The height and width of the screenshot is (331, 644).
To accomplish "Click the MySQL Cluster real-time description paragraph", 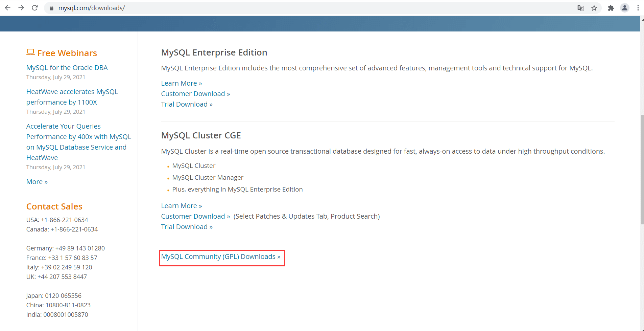I will pyautogui.click(x=383, y=151).
